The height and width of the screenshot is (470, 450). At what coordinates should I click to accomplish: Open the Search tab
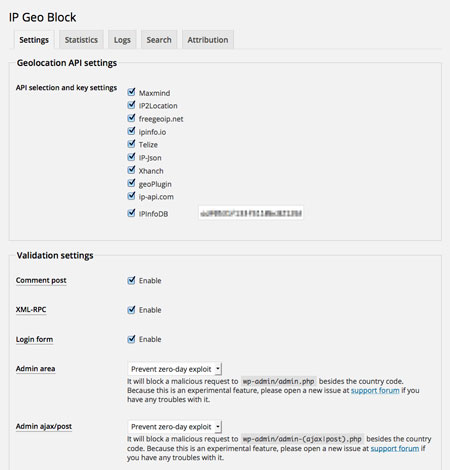pyautogui.click(x=159, y=40)
